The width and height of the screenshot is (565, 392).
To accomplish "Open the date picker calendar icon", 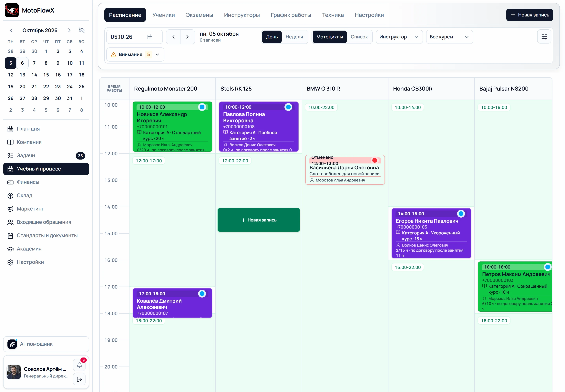I will click(x=150, y=37).
